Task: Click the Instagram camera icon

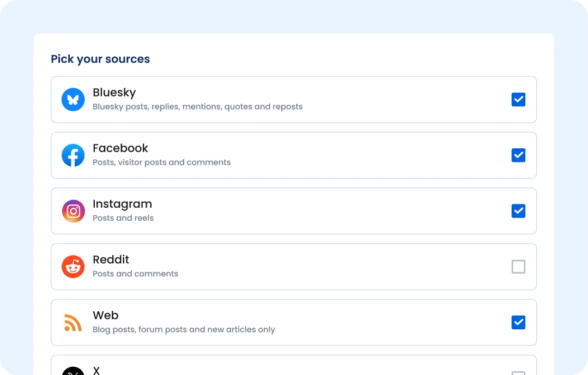Action: tap(73, 211)
